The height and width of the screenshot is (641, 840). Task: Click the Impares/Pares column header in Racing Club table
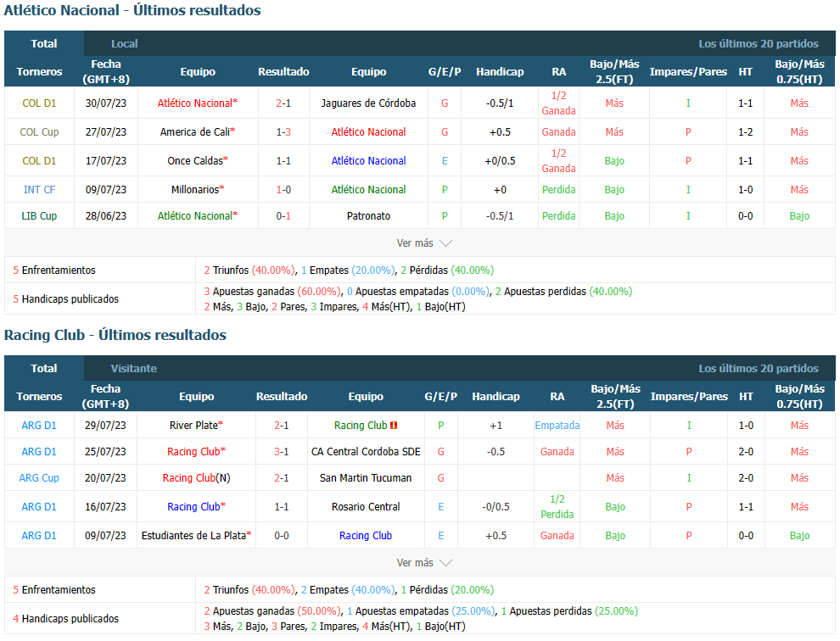coord(689,397)
